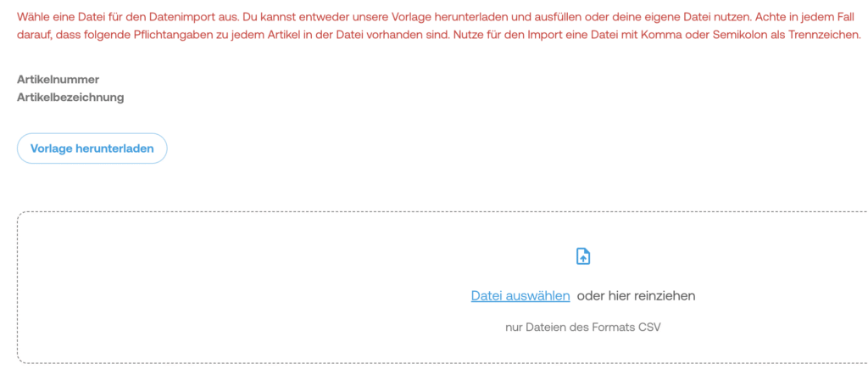The image size is (868, 381).
Task: Click the 'nur Dateien des Formats CSV' hint
Action: point(582,327)
